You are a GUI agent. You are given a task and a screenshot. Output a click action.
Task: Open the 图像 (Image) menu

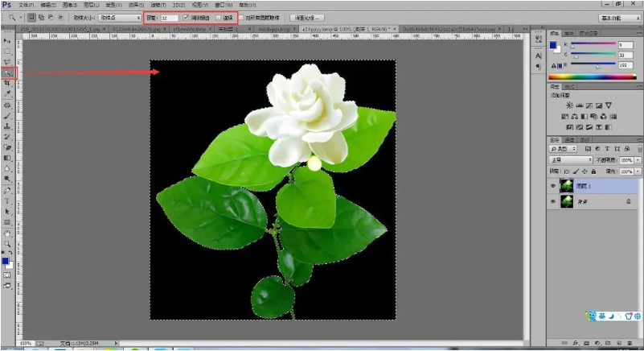click(68, 5)
